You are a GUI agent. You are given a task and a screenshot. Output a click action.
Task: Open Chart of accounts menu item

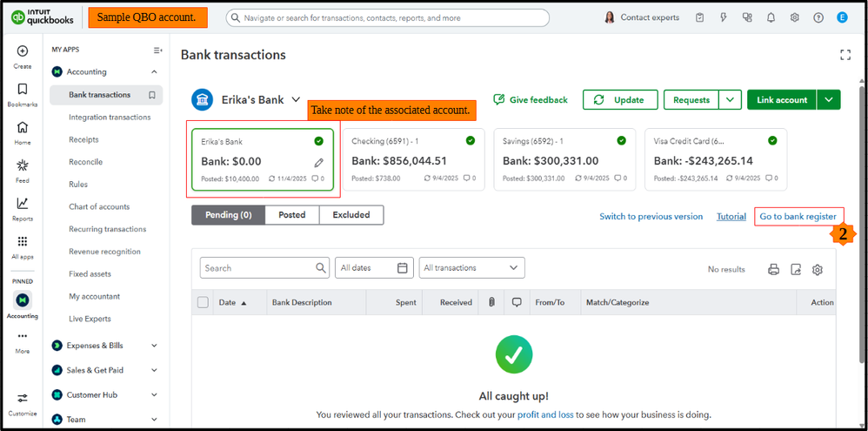click(x=99, y=206)
